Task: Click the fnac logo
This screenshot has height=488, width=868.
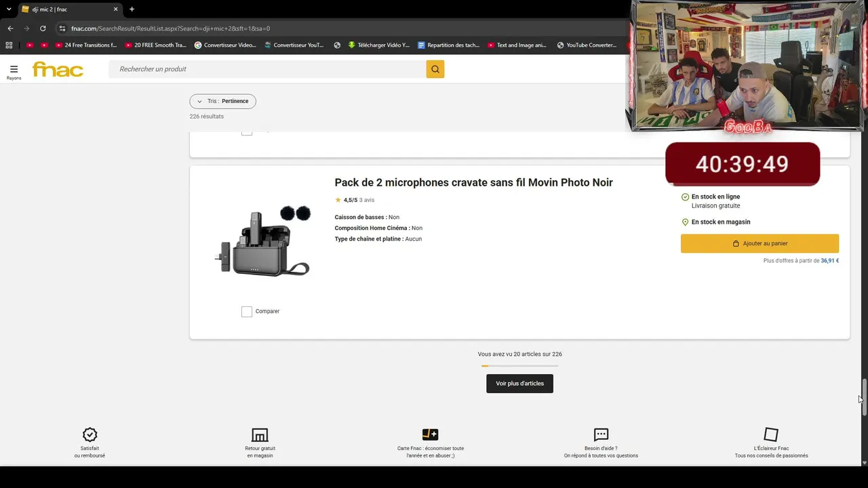Action: pos(58,69)
